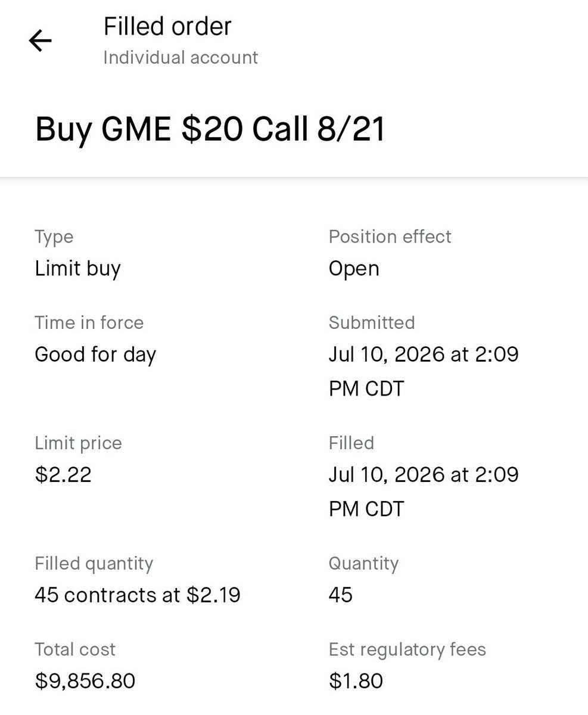The image size is (588, 715).
Task: Select the Limit buy type value
Action: (x=77, y=269)
